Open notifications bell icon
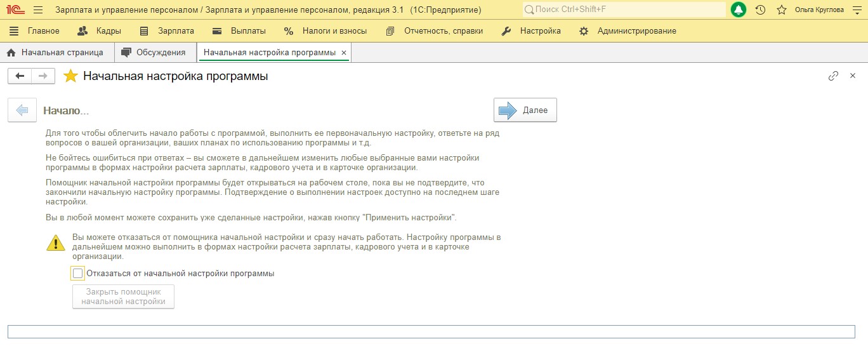This screenshot has height=346, width=868. coord(739,10)
